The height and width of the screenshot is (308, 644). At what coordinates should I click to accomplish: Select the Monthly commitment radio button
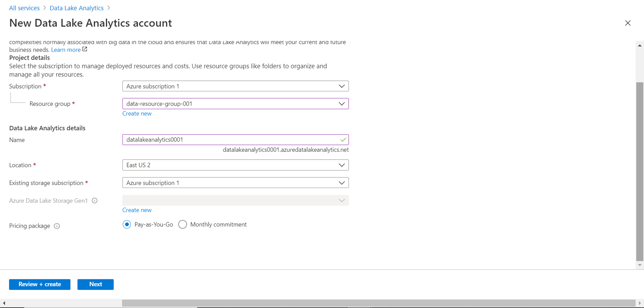point(183,224)
